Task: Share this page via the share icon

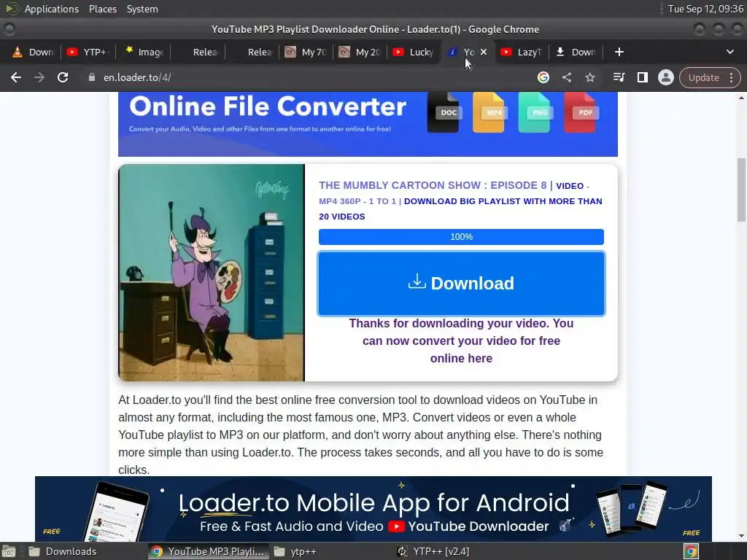Action: coord(566,77)
